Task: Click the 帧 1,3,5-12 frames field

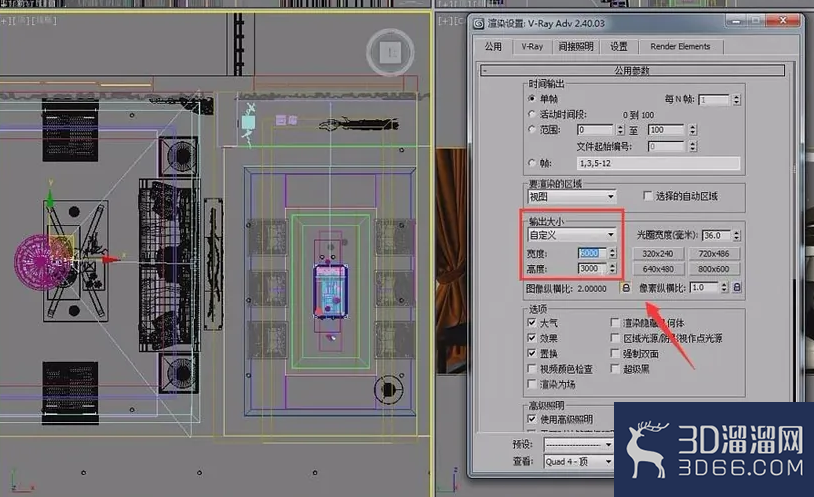Action: [x=658, y=163]
